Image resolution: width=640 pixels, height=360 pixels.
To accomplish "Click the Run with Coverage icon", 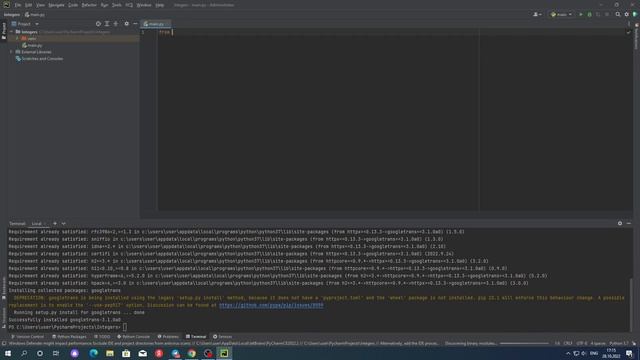I will pyautogui.click(x=598, y=15).
